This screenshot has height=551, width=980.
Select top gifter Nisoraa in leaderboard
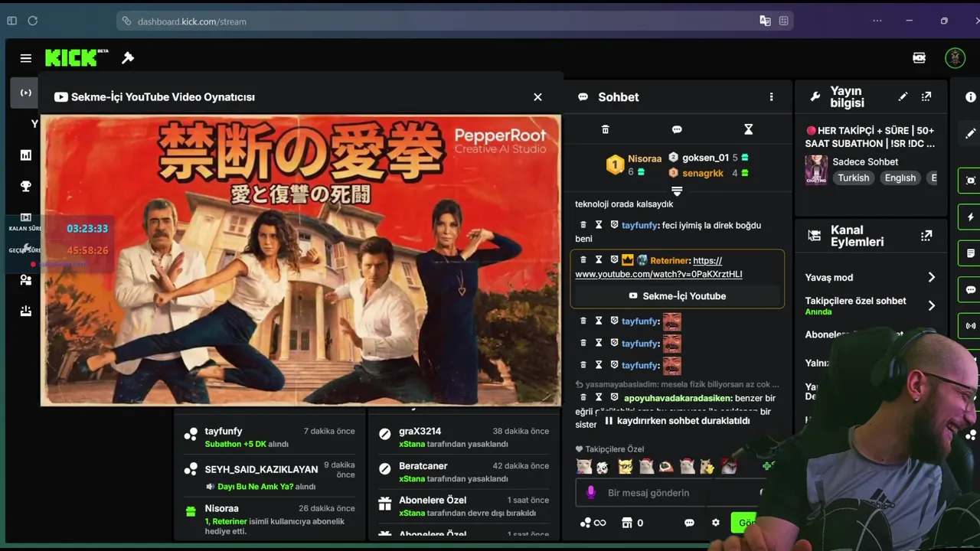[644, 158]
